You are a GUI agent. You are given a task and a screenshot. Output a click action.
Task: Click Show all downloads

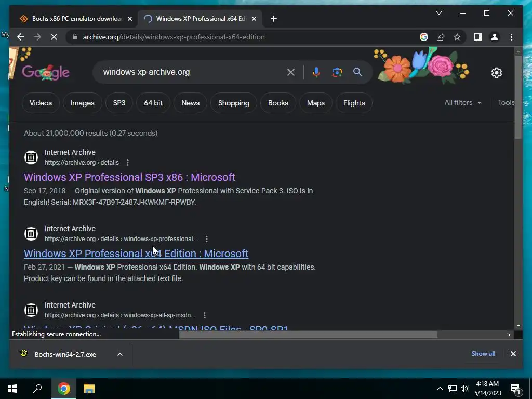coord(483,353)
